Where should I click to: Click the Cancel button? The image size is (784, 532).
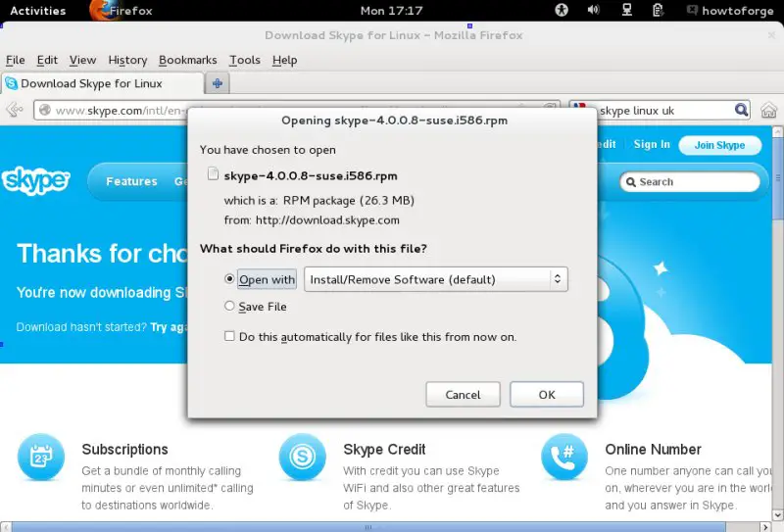463,395
